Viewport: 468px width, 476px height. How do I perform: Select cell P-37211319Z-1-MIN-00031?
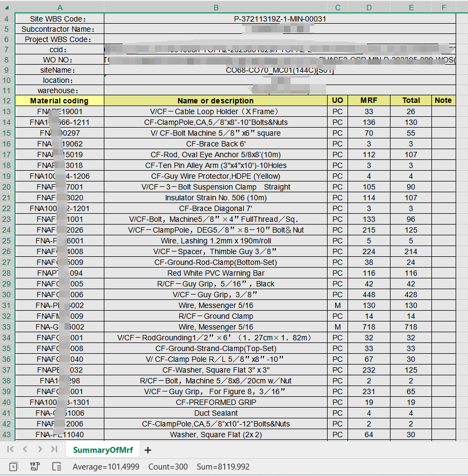280,19
